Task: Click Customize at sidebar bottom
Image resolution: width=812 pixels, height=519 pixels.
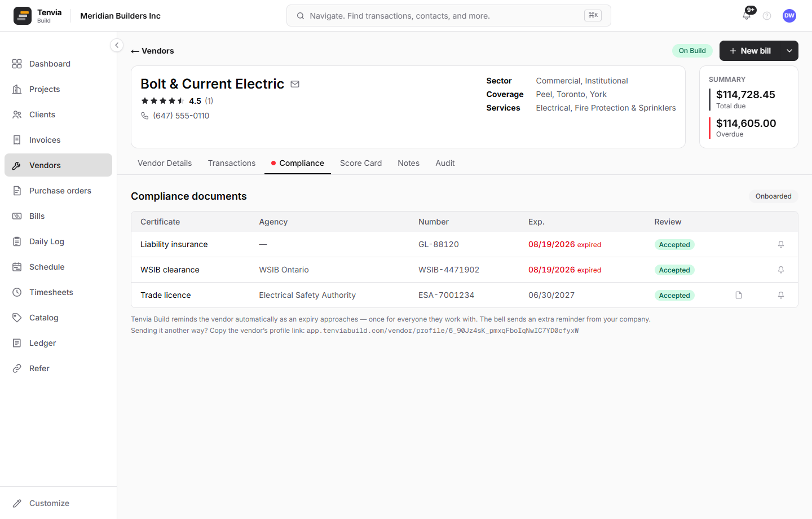Action: point(58,503)
